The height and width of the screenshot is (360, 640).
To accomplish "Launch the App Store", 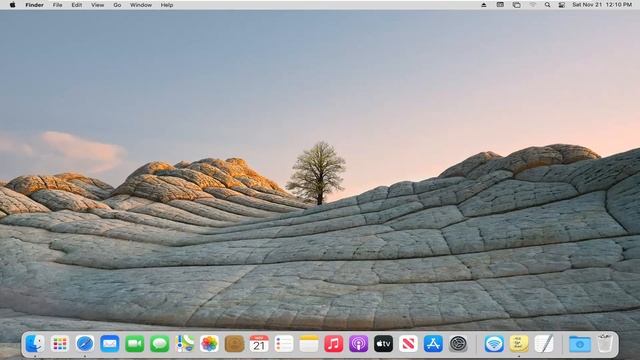I will click(433, 344).
